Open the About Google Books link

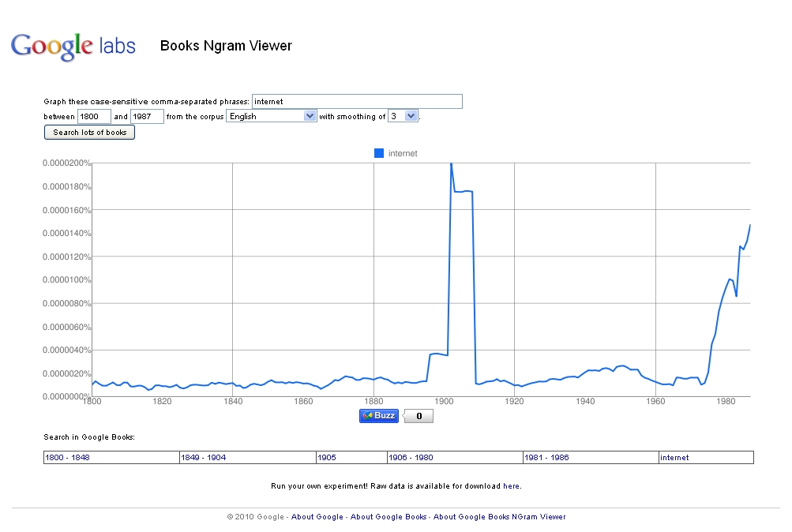pyautogui.click(x=389, y=517)
